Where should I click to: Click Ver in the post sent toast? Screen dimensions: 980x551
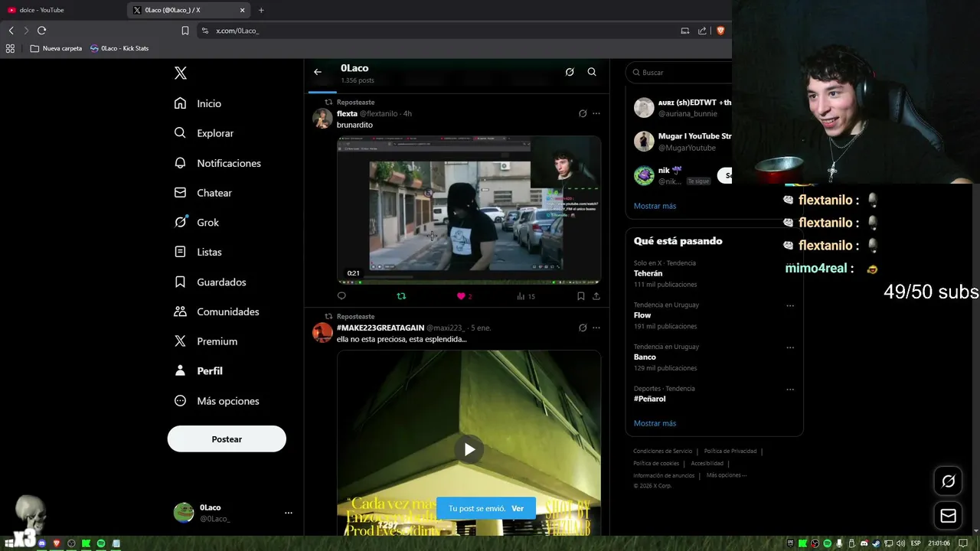coord(518,508)
